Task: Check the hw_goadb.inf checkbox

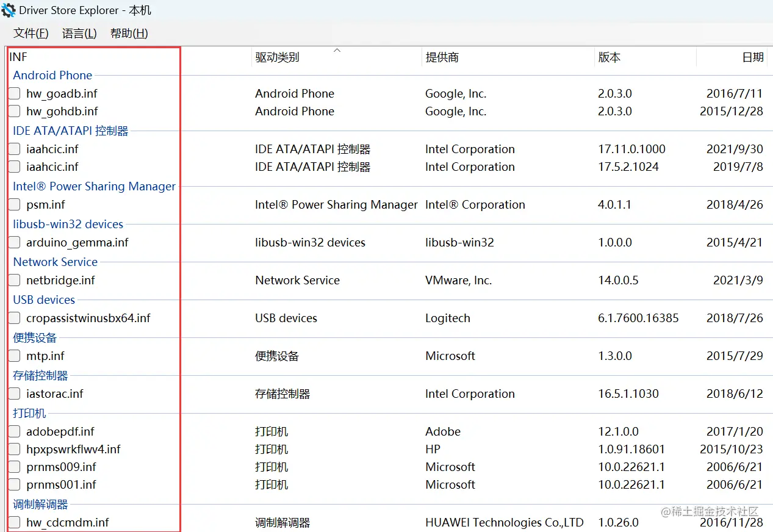Action: [x=15, y=94]
